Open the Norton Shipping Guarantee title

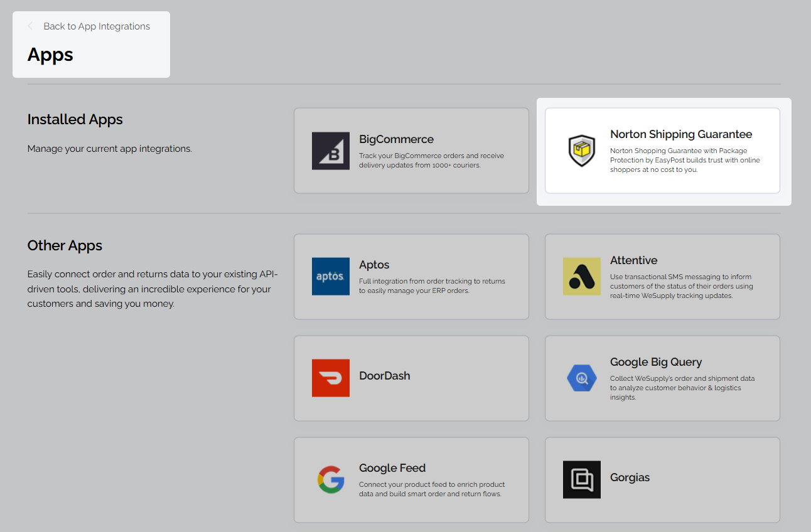click(681, 134)
